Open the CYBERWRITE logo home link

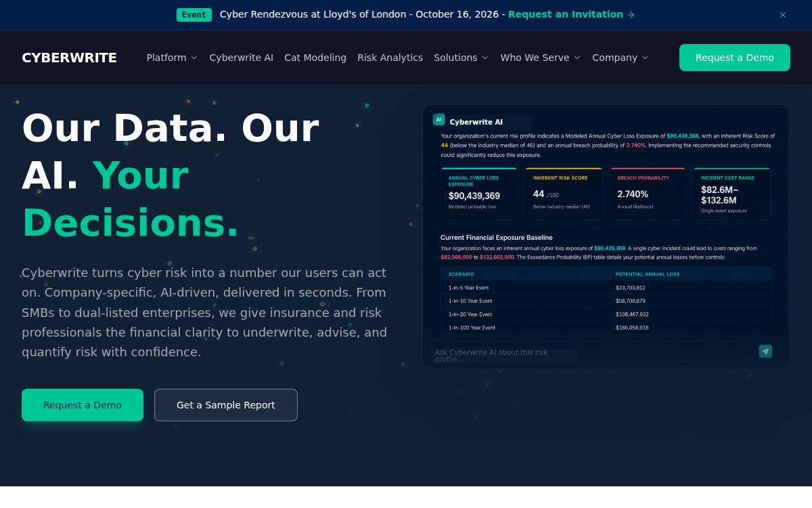coord(69,58)
